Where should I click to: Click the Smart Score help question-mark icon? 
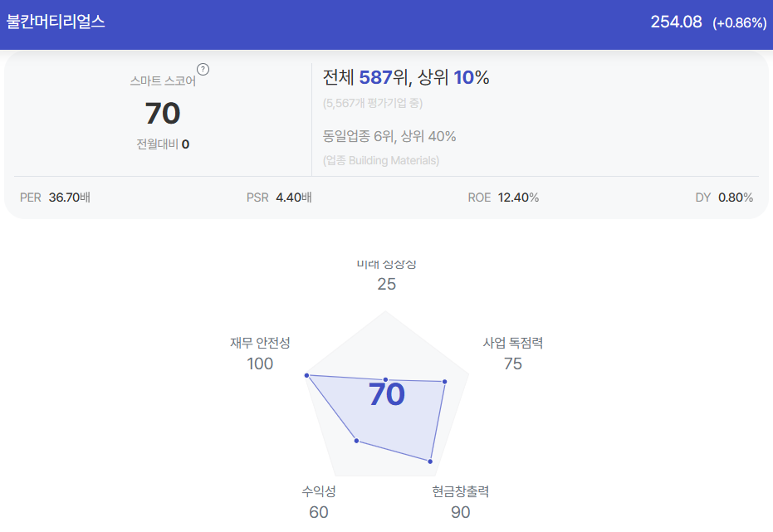(203, 70)
